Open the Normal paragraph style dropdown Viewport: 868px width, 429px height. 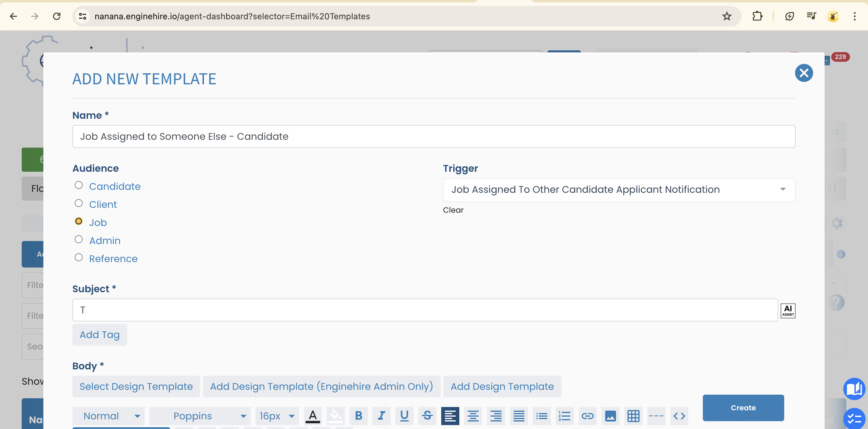click(x=108, y=416)
